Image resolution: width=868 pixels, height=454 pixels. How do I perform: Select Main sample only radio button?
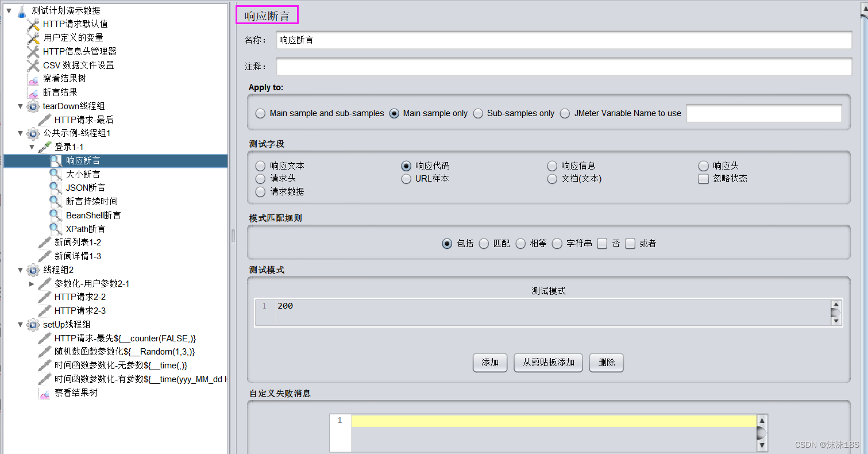(394, 113)
